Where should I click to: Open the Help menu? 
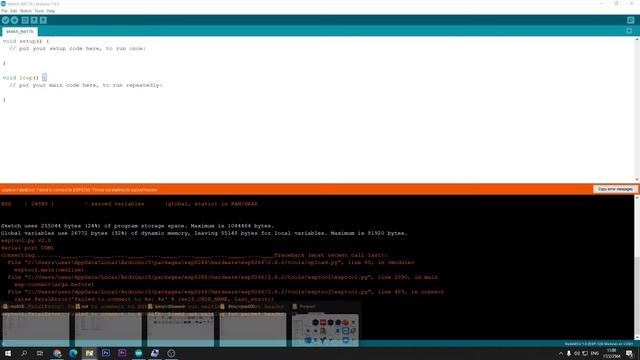[x=51, y=11]
